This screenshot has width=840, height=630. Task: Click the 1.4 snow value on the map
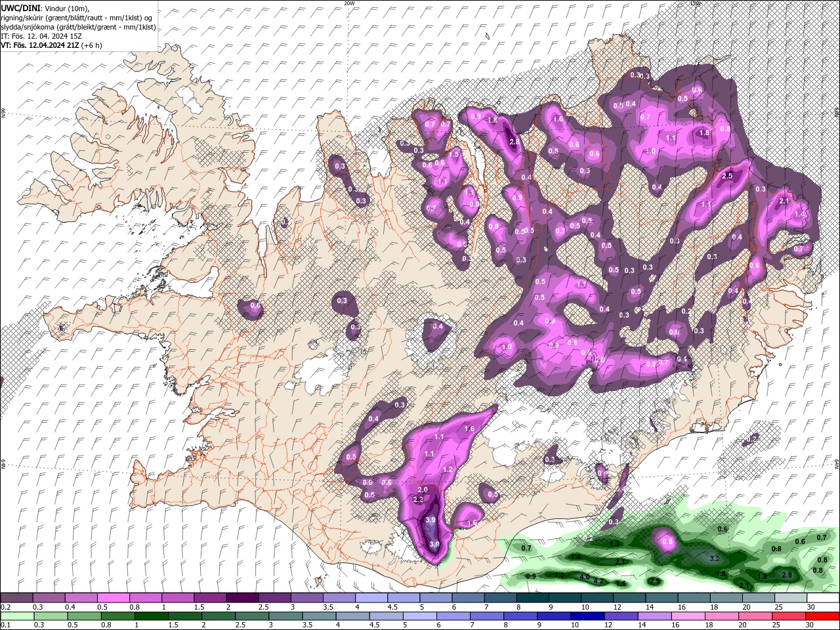point(799,214)
